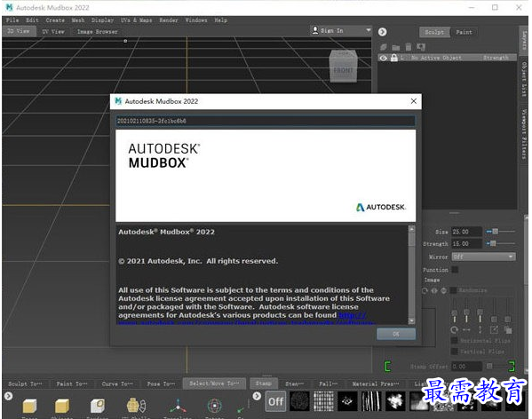Click the Size value field
The image size is (532, 419).
tap(466, 232)
